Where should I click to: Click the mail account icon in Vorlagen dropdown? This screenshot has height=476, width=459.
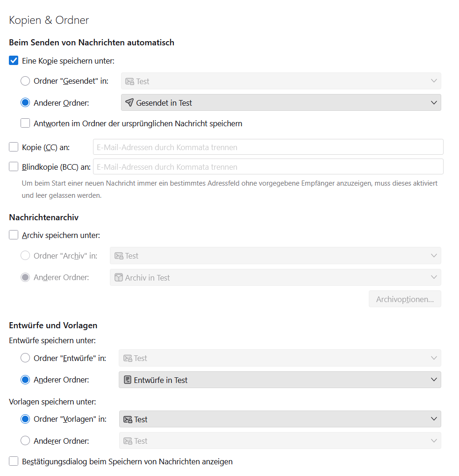[128, 419]
